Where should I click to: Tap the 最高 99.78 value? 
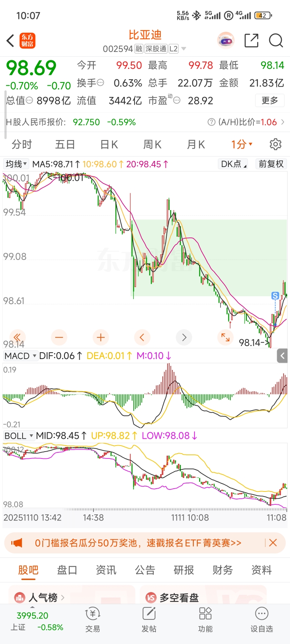coord(201,65)
